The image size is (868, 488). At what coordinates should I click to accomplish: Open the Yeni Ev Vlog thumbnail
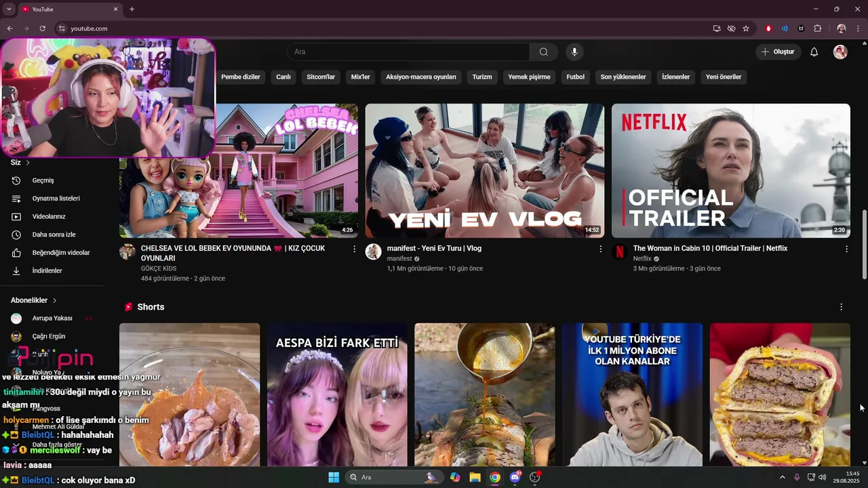[485, 171]
